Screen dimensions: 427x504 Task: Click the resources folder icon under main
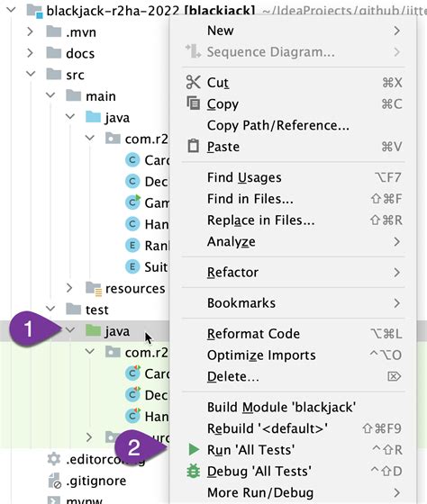(94, 288)
